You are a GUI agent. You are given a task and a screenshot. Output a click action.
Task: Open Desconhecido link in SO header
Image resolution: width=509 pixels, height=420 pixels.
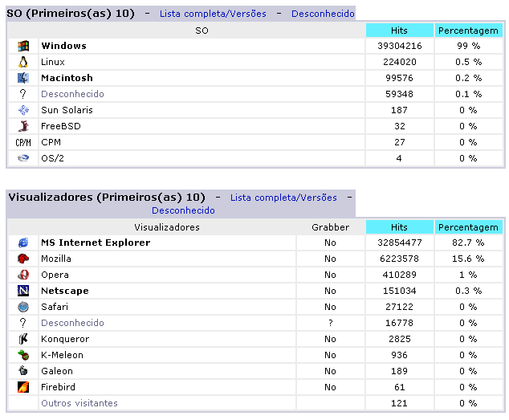323,14
